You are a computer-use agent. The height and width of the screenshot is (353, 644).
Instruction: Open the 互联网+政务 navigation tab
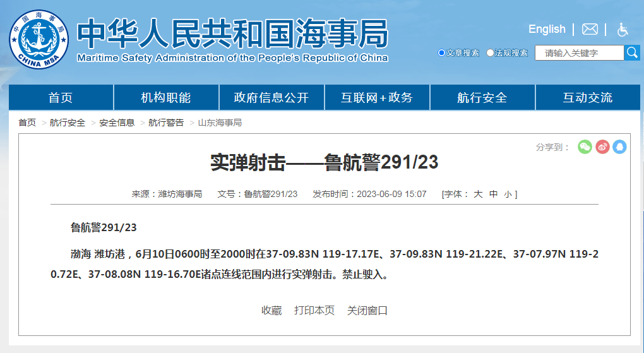[377, 97]
